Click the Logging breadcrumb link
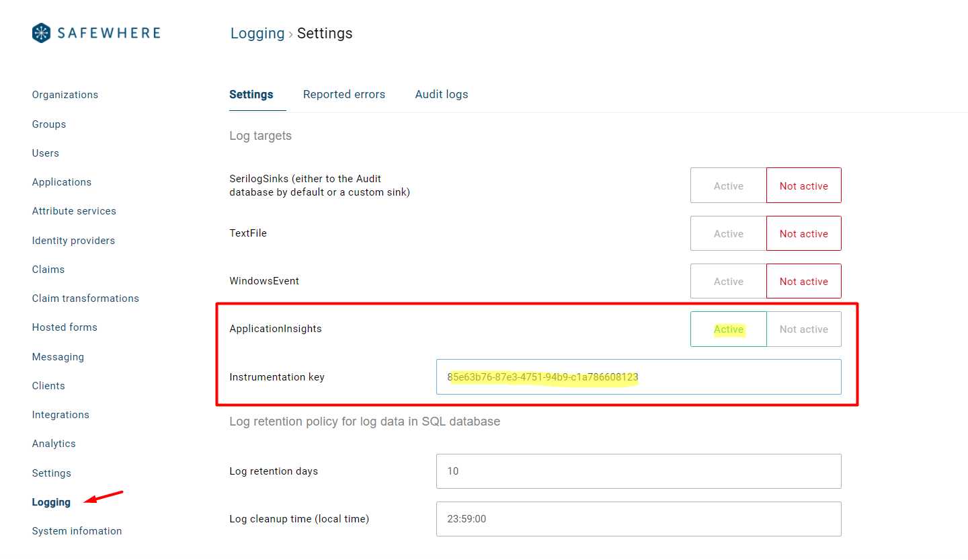 pos(257,34)
